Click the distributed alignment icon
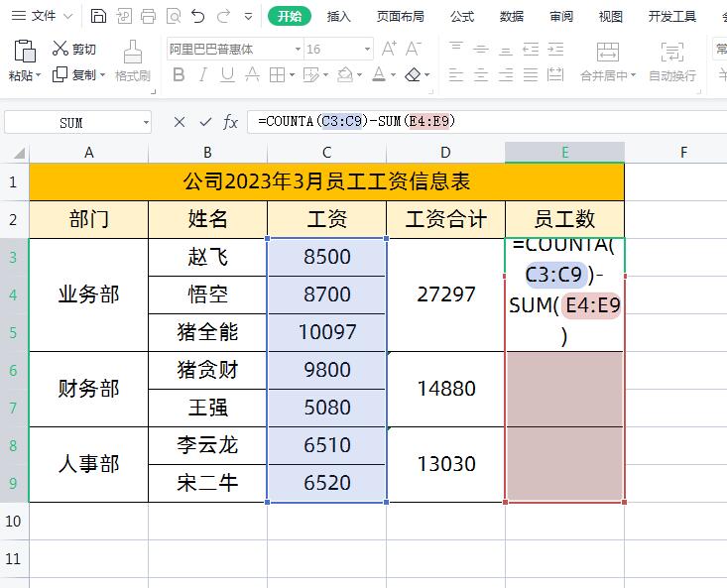727x588 pixels. pyautogui.click(x=555, y=74)
